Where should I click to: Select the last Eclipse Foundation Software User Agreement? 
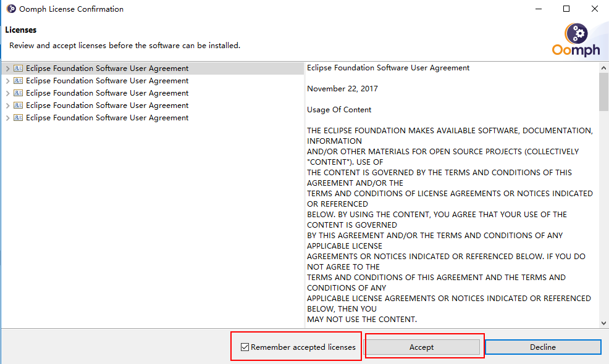107,118
